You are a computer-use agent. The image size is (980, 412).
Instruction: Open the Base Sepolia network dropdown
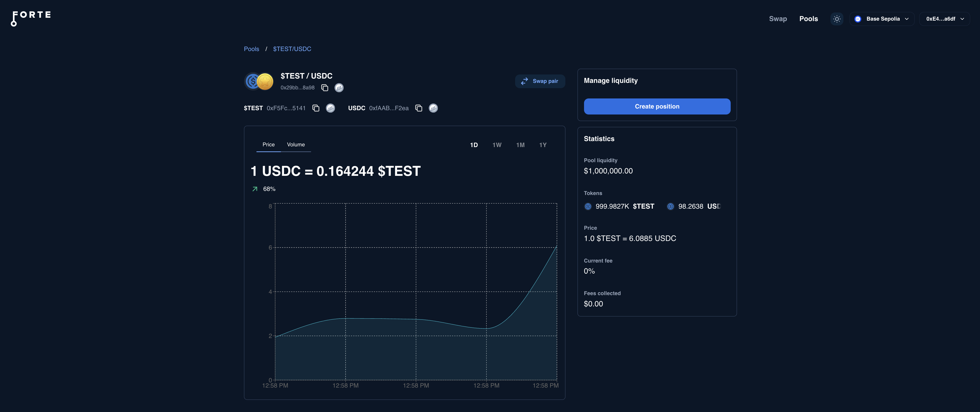tap(882, 19)
